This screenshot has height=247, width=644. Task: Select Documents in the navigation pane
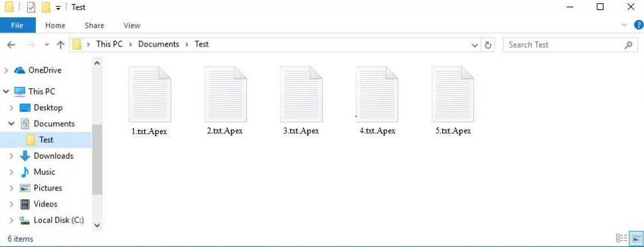(54, 123)
